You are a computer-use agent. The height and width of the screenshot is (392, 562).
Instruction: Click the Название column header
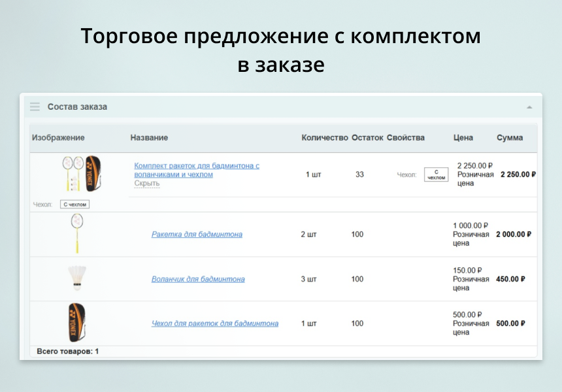point(149,138)
